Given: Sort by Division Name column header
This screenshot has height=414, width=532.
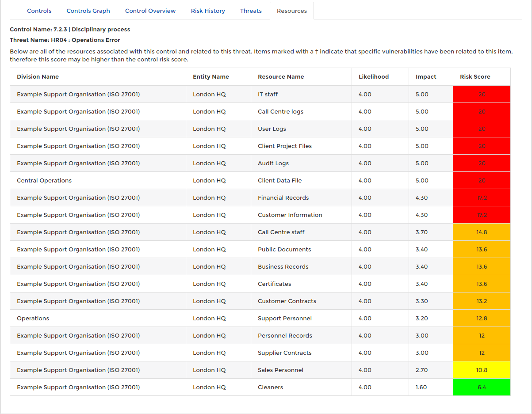Looking at the screenshot, I should click(x=38, y=77).
